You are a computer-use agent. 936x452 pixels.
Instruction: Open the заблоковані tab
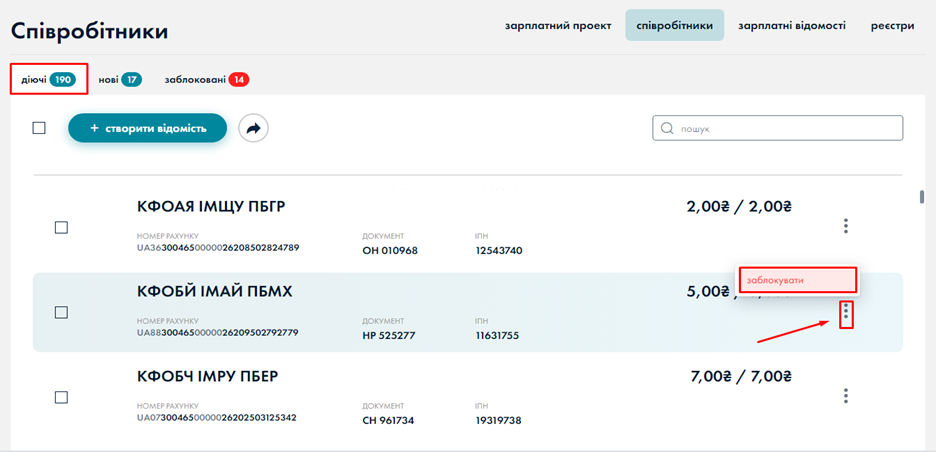[x=206, y=79]
